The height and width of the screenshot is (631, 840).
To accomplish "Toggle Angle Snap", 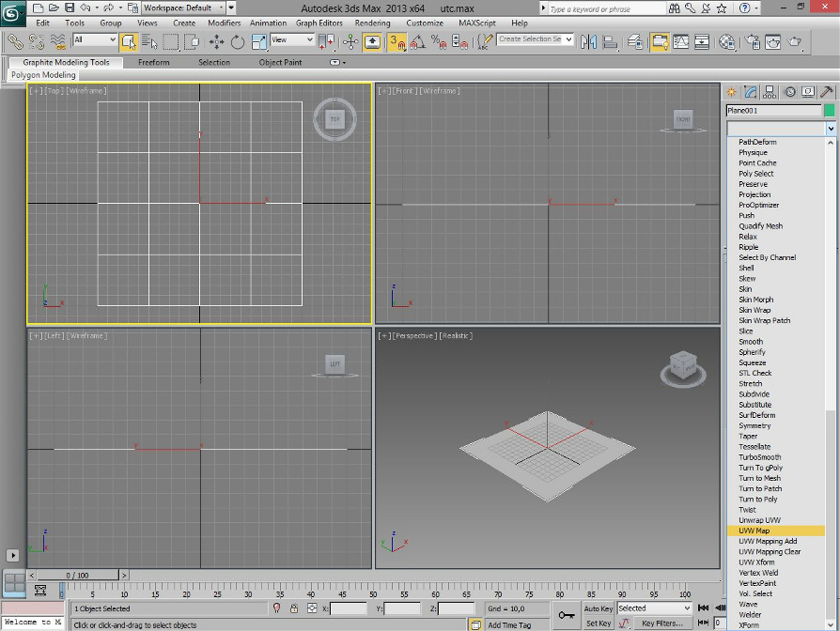I will tap(418, 41).
